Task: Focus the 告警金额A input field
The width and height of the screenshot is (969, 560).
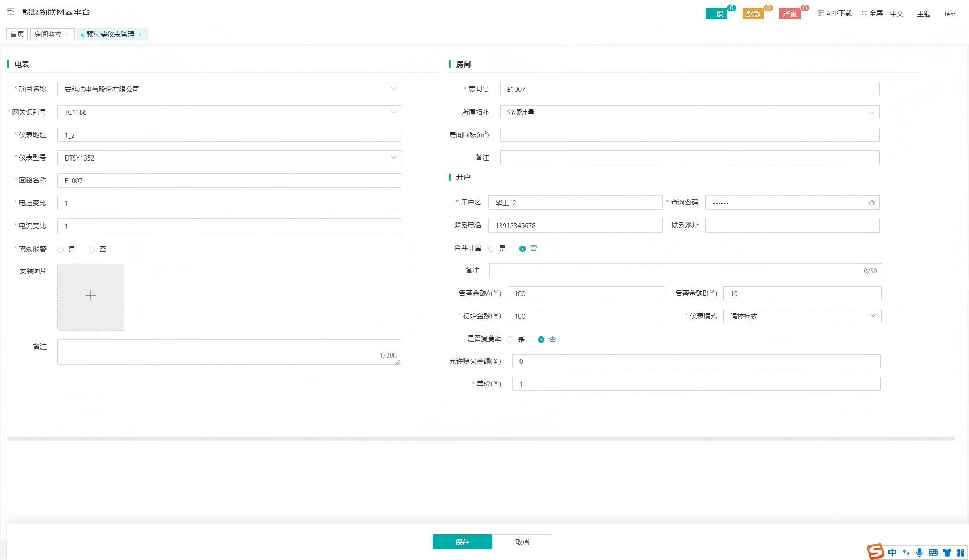Action: click(x=586, y=293)
